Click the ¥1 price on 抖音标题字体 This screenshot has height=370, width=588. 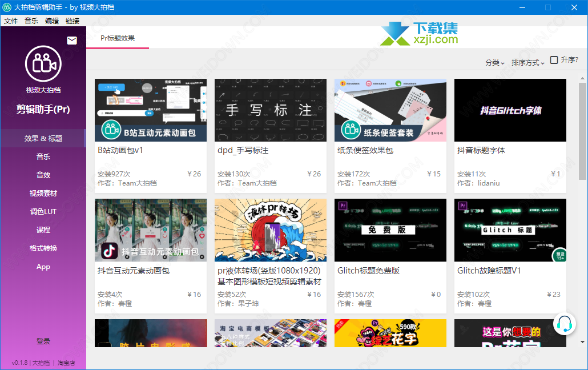556,174
